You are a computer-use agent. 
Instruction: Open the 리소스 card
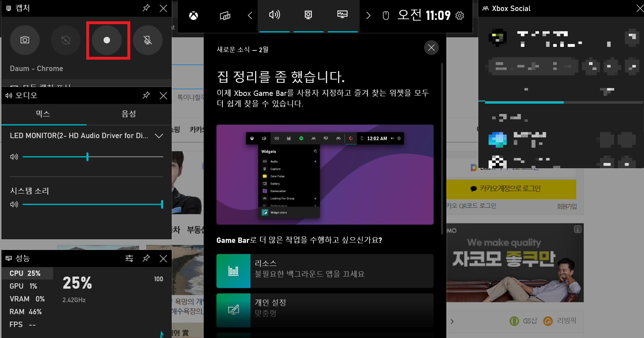pyautogui.click(x=325, y=271)
